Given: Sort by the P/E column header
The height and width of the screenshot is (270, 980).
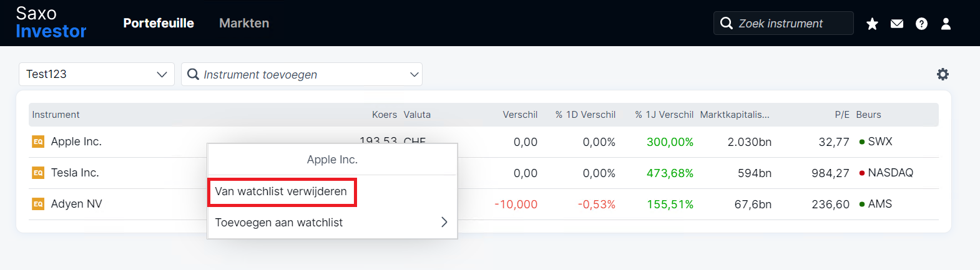Looking at the screenshot, I should (x=842, y=115).
